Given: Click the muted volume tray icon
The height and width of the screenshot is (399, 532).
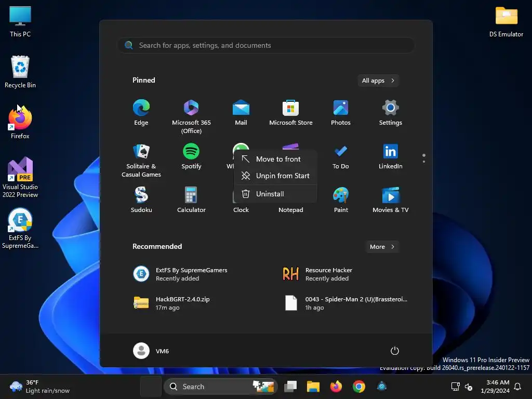Looking at the screenshot, I should click(469, 387).
